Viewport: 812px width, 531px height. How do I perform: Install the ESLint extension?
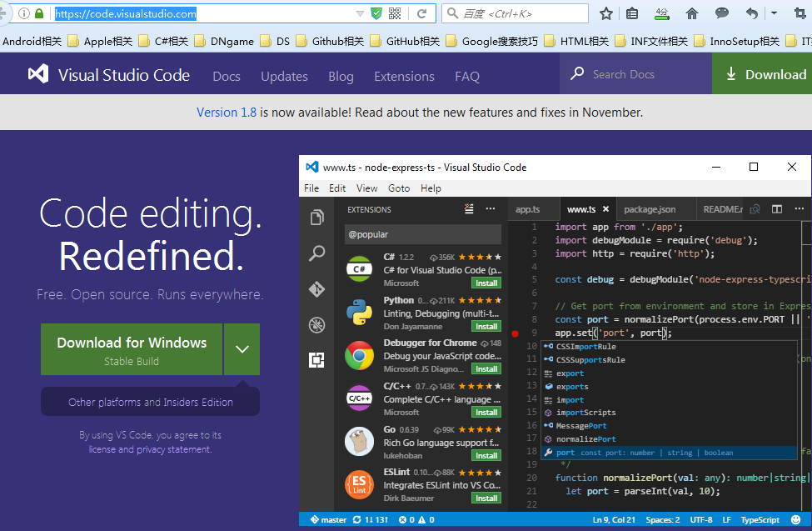[x=486, y=498]
